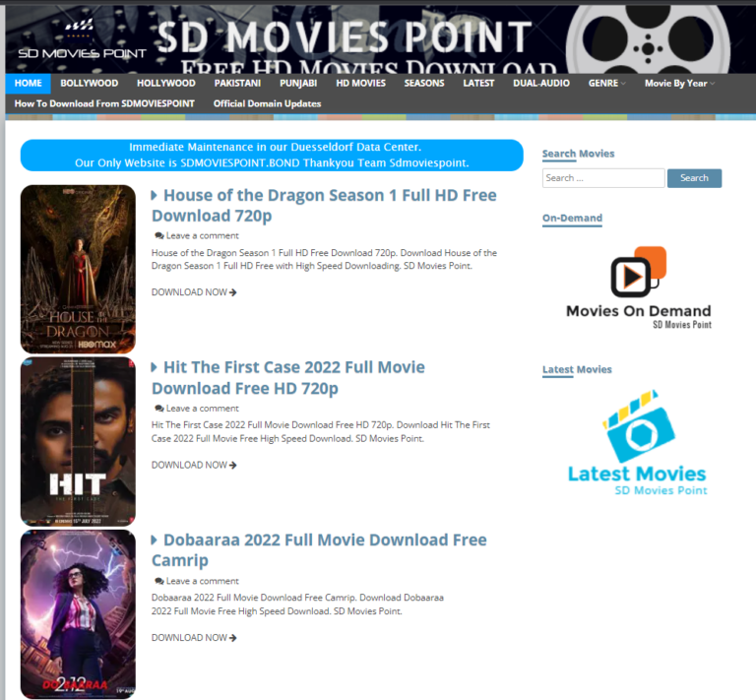
Task: Expand the GENRE dropdown menu
Action: (x=607, y=84)
